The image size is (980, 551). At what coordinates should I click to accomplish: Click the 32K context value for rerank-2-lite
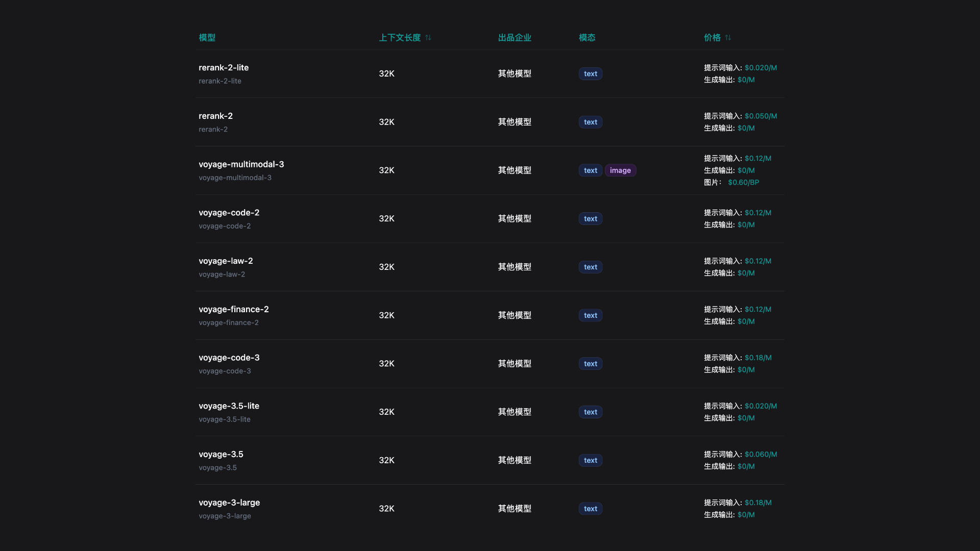pyautogui.click(x=386, y=74)
